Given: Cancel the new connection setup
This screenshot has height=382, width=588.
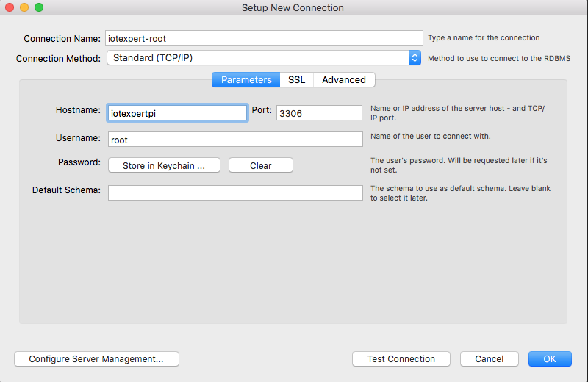Looking at the screenshot, I should [x=489, y=358].
